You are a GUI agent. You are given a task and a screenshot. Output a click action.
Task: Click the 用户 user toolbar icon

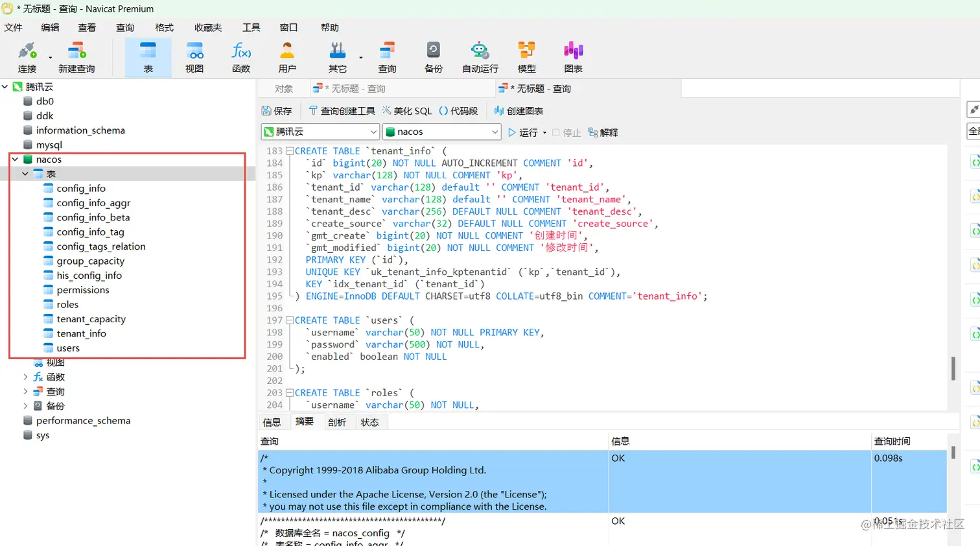pyautogui.click(x=287, y=57)
